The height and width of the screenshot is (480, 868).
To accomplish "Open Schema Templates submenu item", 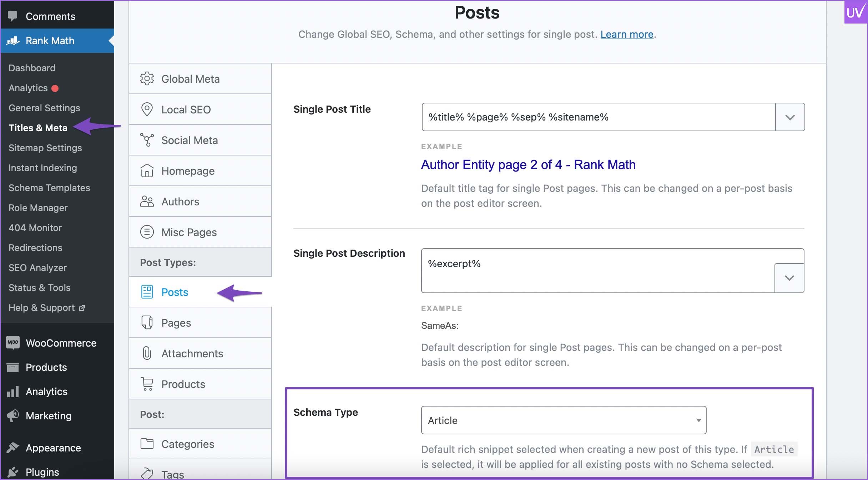I will [49, 188].
